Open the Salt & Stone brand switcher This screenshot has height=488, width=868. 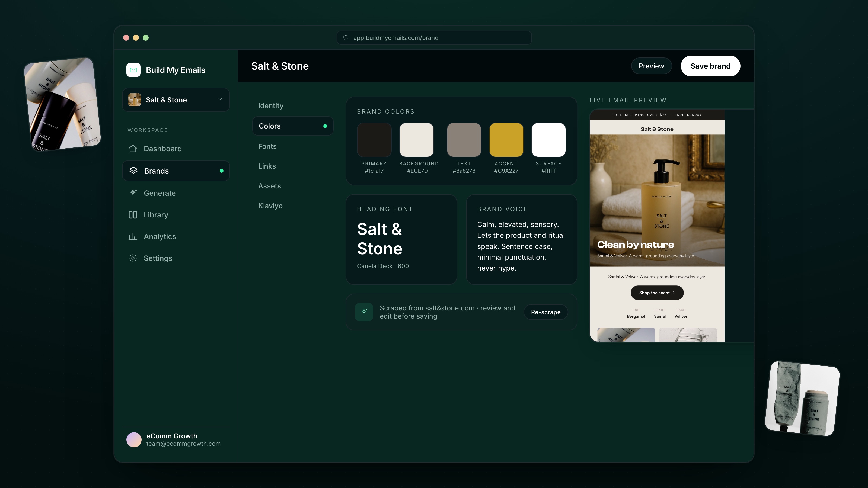[176, 100]
